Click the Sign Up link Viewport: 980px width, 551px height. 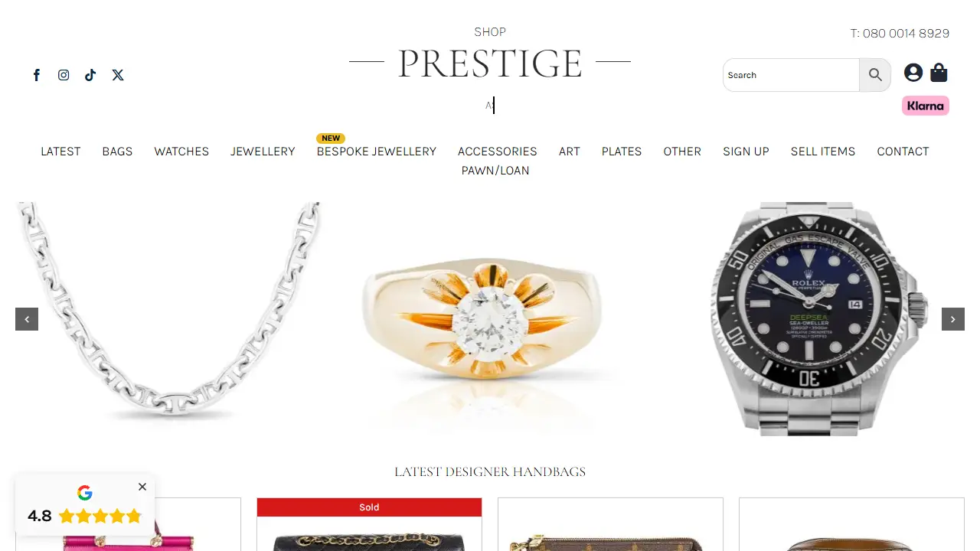click(746, 152)
